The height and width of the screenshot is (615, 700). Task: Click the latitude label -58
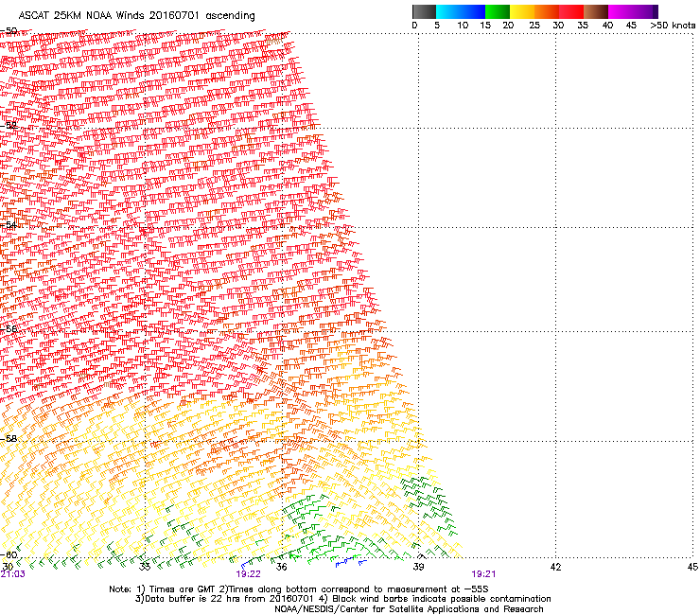(9, 439)
